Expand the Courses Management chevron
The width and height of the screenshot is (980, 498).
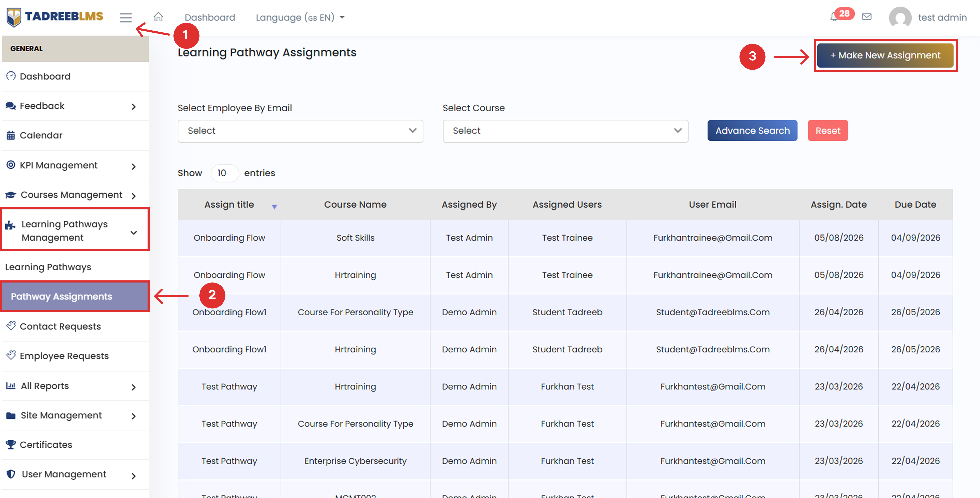coord(134,196)
